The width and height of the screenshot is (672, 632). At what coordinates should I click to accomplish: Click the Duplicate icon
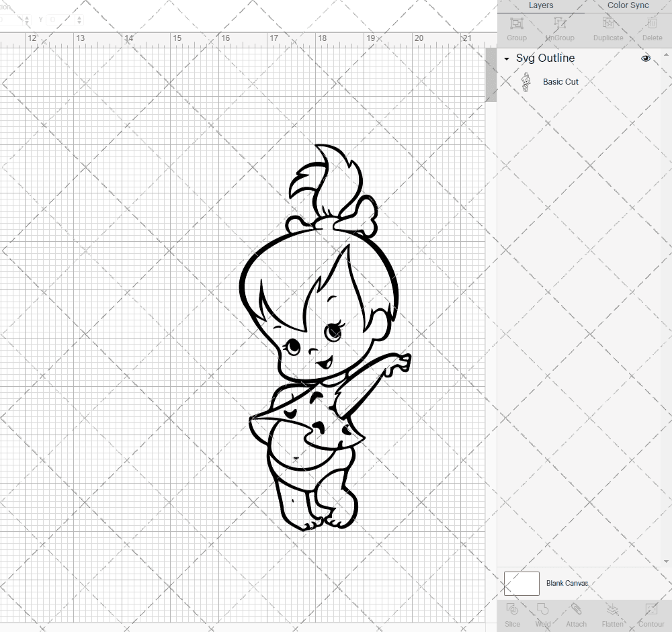click(x=607, y=23)
